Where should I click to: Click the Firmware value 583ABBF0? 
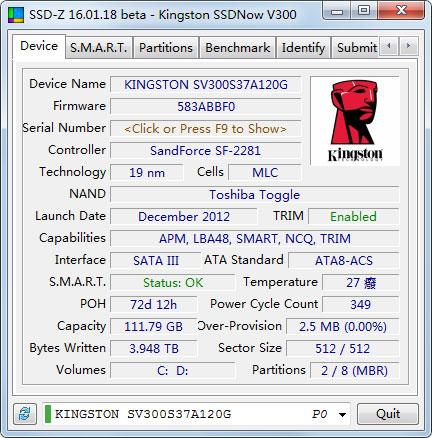[205, 107]
